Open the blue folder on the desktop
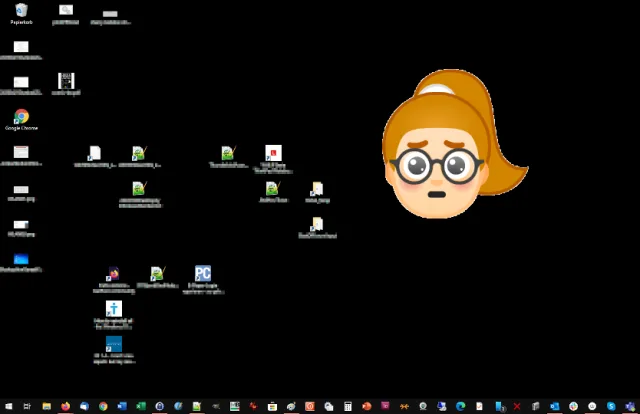 21,259
